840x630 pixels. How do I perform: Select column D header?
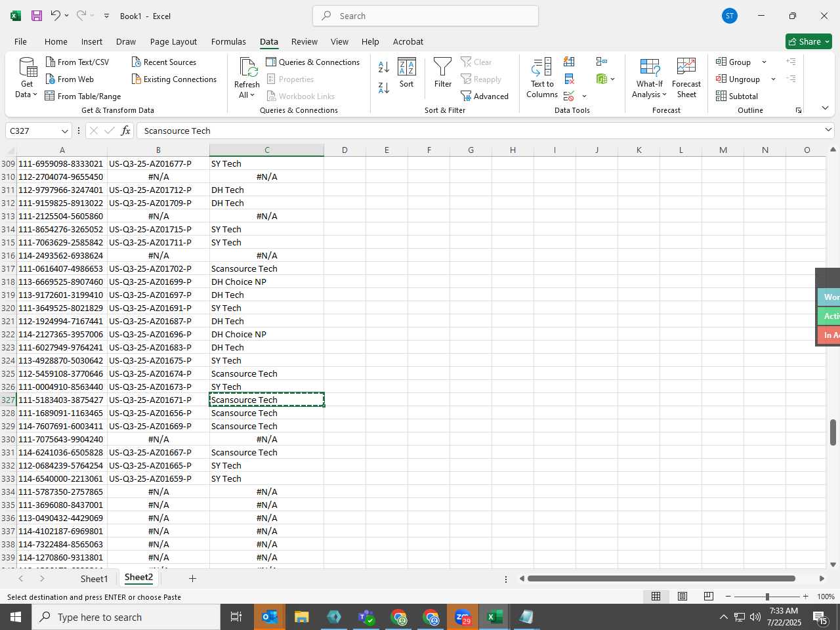(345, 150)
